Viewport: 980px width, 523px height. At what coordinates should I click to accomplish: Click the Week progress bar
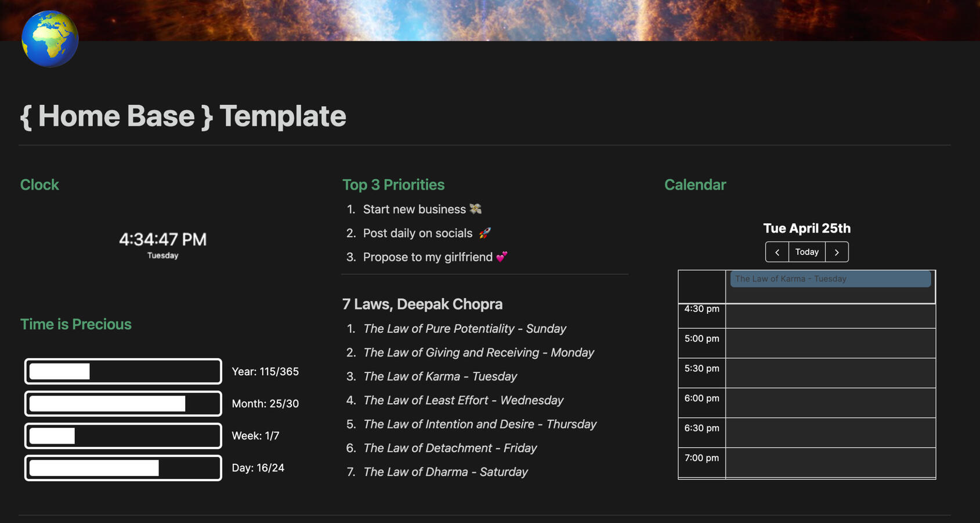tap(123, 436)
